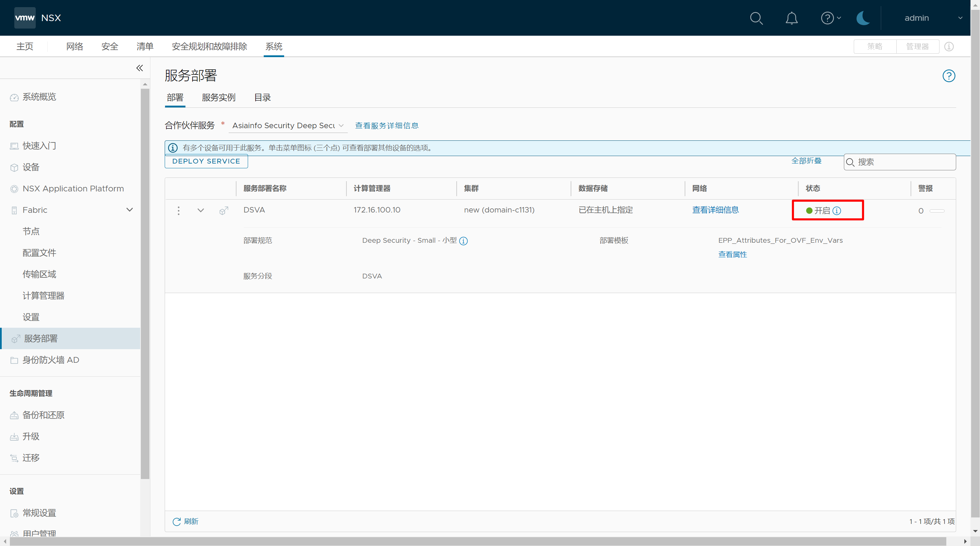The width and height of the screenshot is (980, 546).
Task: Click DEPLOY SERVICE button
Action: pos(206,161)
